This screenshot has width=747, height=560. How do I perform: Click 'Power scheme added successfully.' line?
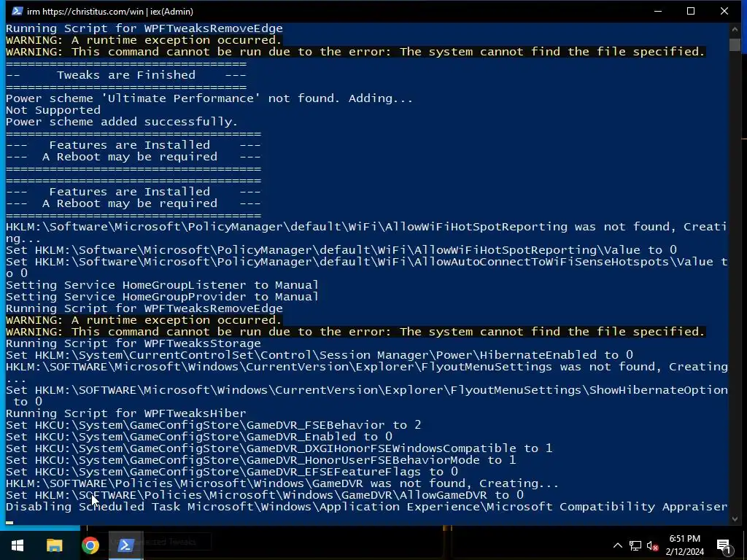(x=122, y=122)
